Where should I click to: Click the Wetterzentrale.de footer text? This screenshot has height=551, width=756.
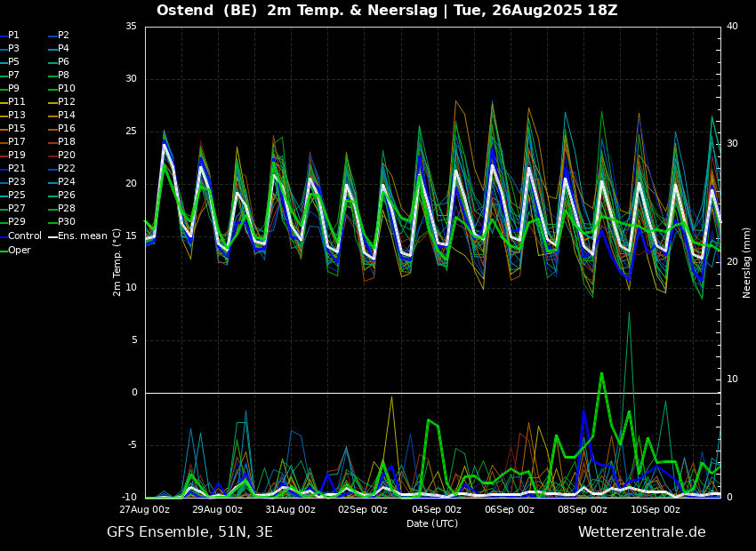(641, 532)
